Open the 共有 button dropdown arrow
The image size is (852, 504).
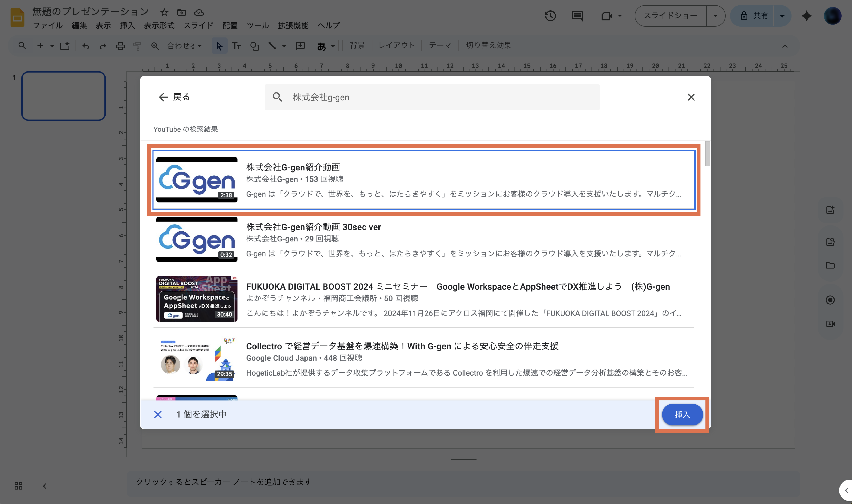pos(782,16)
